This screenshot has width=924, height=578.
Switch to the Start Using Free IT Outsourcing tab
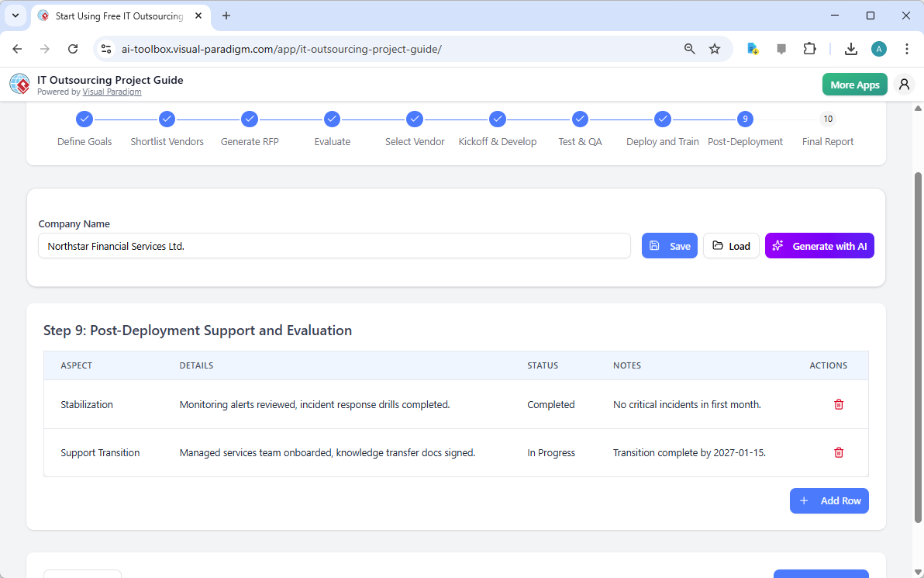pos(116,16)
